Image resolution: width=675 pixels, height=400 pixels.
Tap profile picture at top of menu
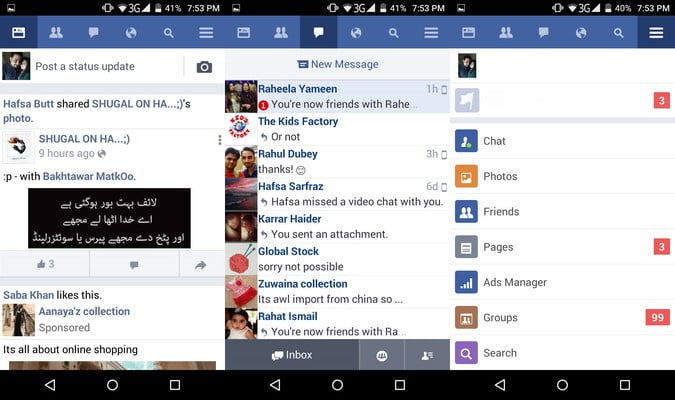click(x=467, y=65)
